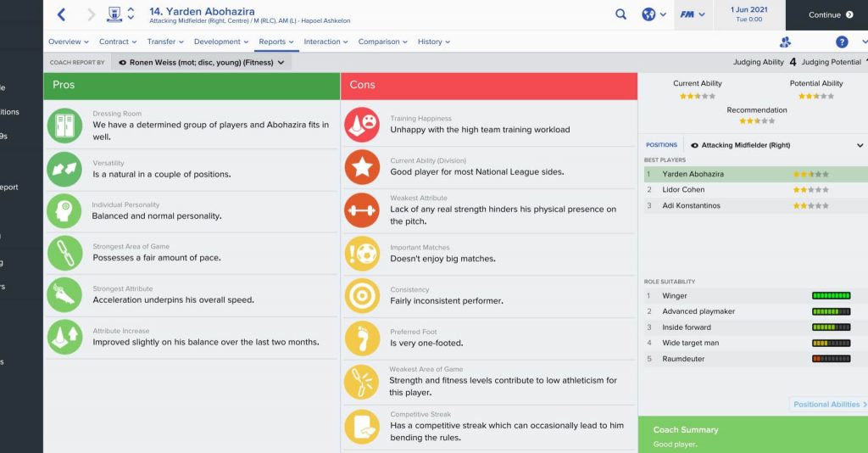Screen dimensions: 868x453
Task: Click the Advanced playmaker suitability bar
Action: (x=831, y=311)
